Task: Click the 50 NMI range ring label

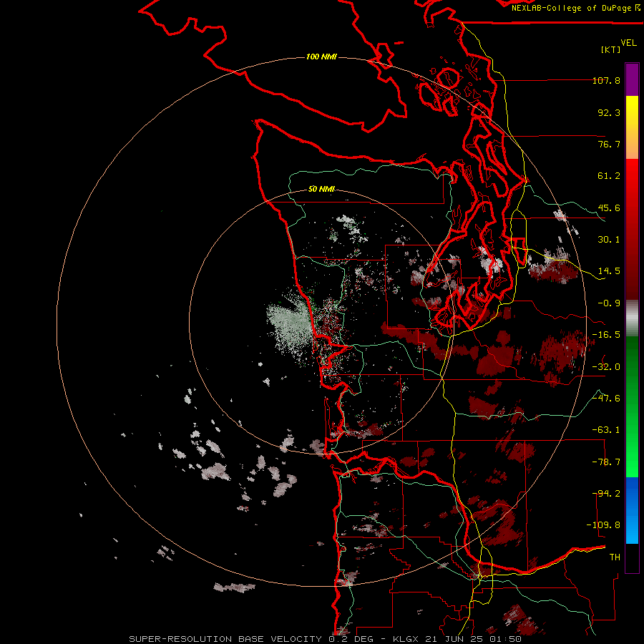Action: tap(321, 189)
